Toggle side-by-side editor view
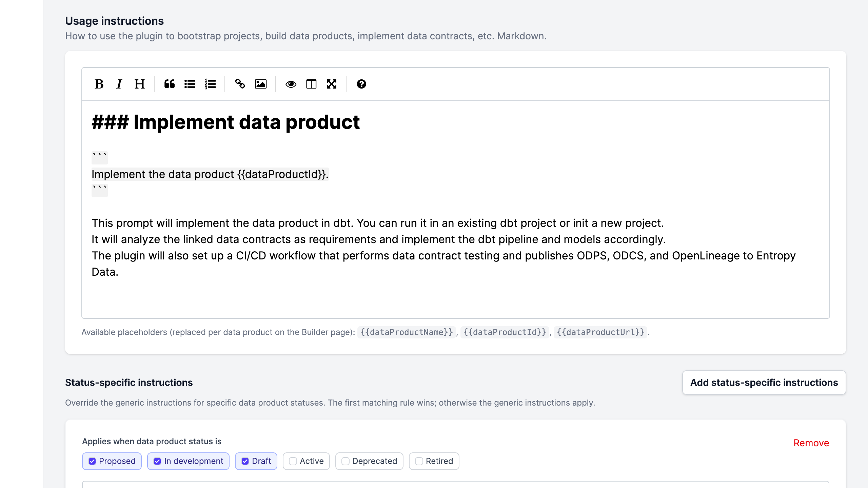Screen dimensions: 868x488 (311, 84)
